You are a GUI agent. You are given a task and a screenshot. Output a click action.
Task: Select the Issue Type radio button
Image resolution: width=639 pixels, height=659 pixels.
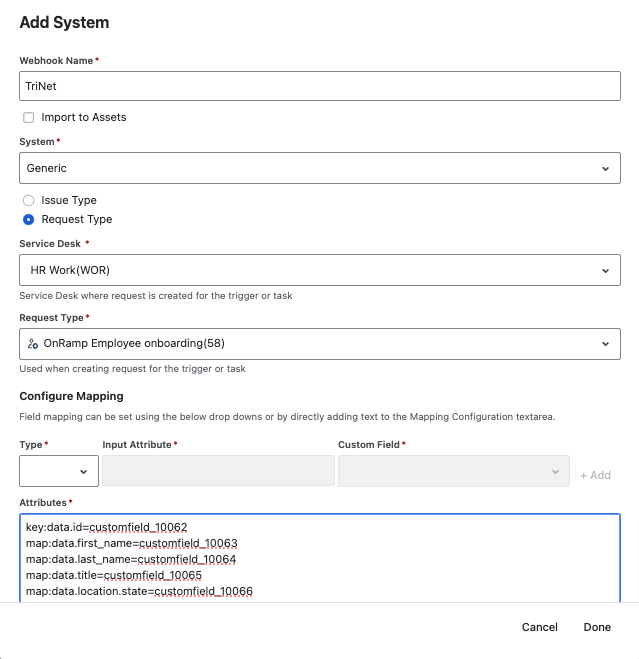pyautogui.click(x=29, y=200)
